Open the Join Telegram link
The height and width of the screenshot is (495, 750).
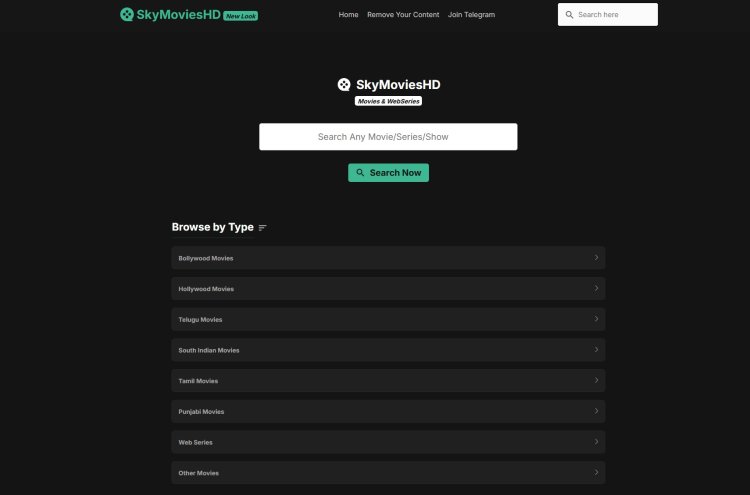click(x=471, y=15)
